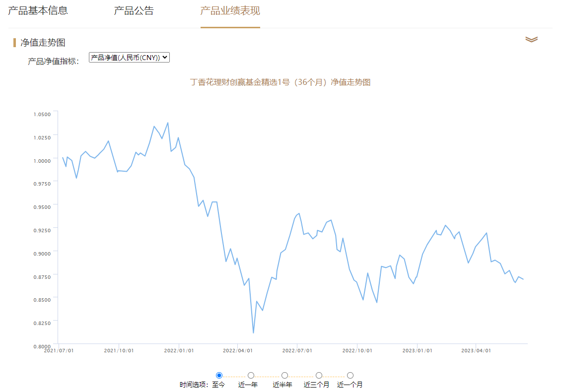
Task: Pick the 近三个月 radio option
Action: point(319,376)
